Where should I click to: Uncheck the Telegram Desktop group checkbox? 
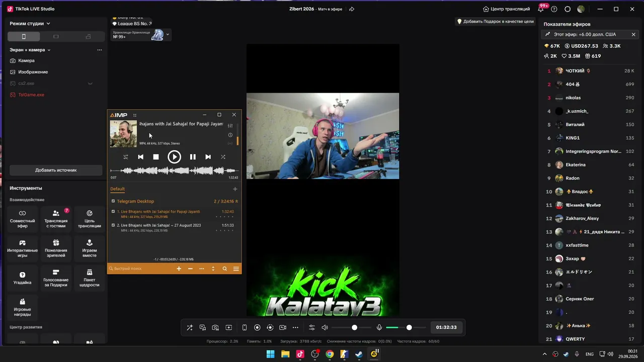[x=113, y=201]
